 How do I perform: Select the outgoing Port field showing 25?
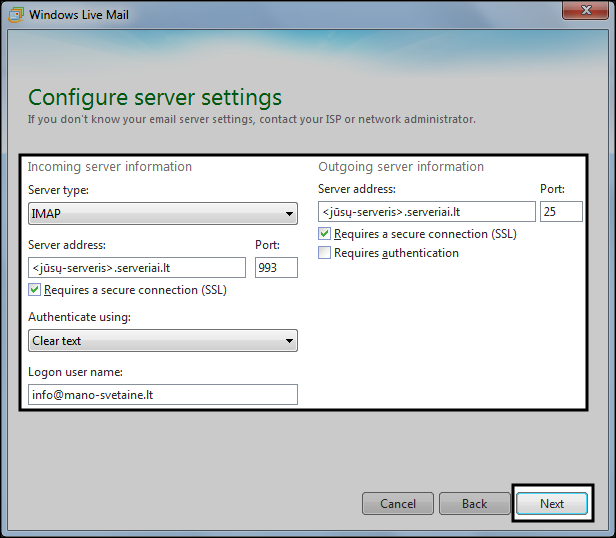[560, 211]
